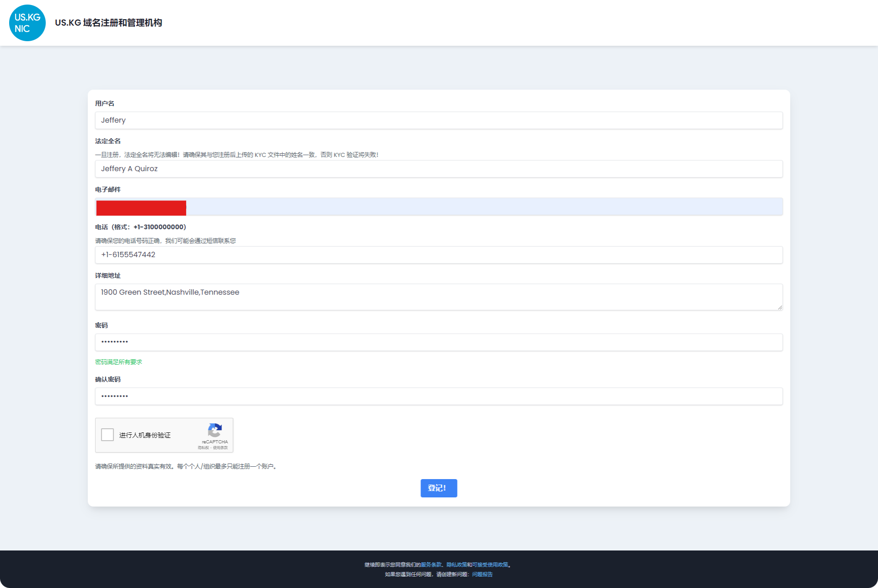Open reCAPTCHA 使用条款 link
This screenshot has height=588, width=878.
[220, 448]
